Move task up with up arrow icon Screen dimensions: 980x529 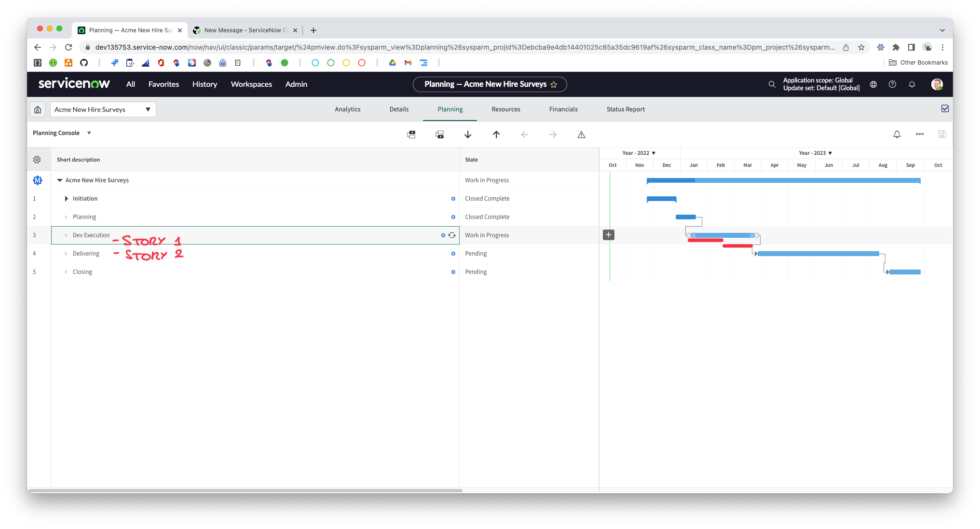[x=496, y=135]
